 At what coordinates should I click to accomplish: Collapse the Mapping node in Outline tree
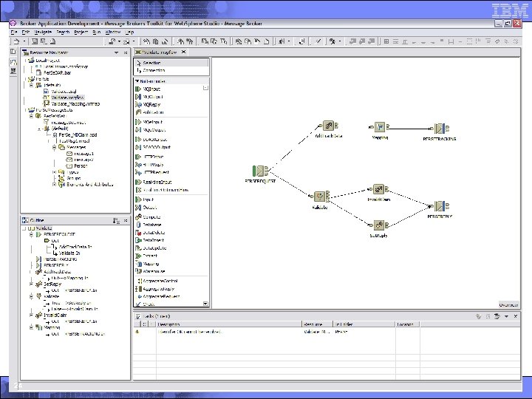31,327
